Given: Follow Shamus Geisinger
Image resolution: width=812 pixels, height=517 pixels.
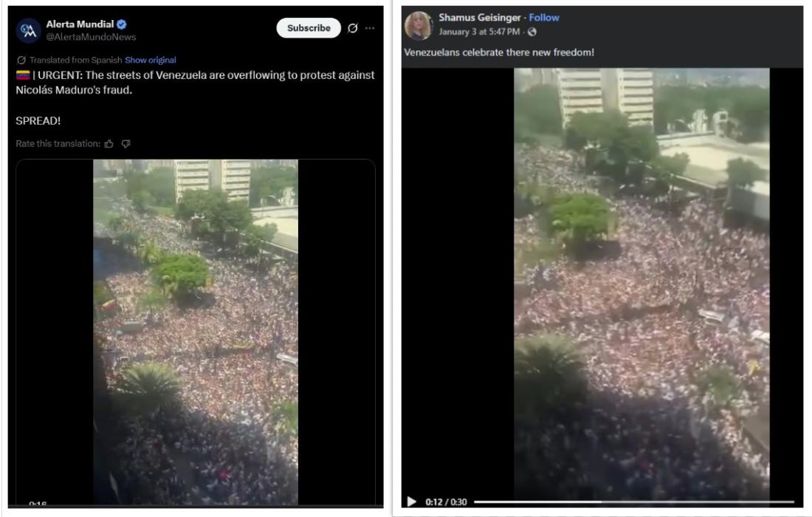Looking at the screenshot, I should pyautogui.click(x=544, y=18).
